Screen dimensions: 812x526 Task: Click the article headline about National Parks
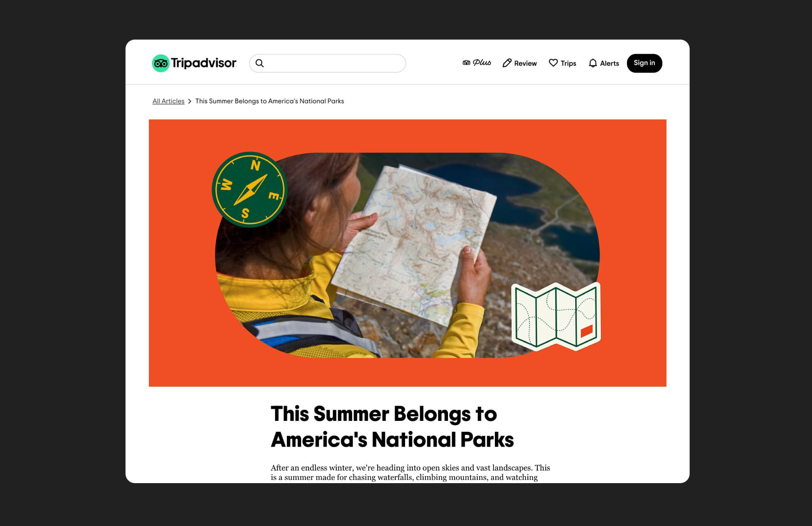(392, 427)
